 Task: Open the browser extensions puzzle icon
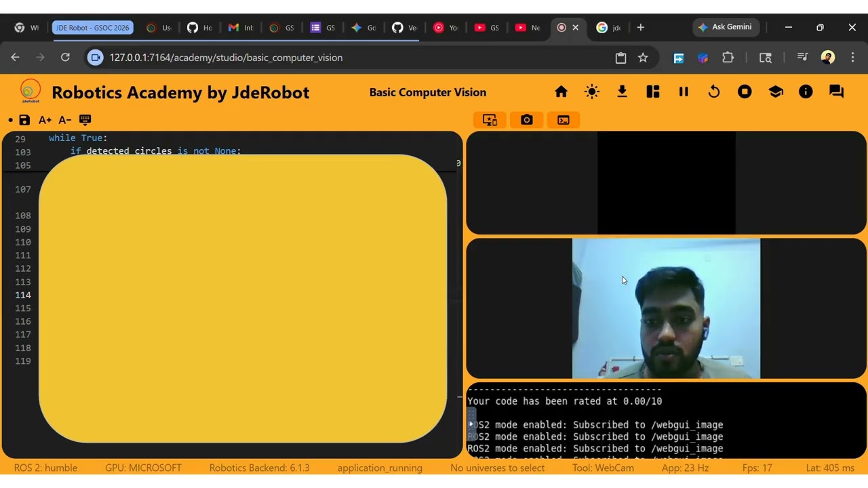728,58
